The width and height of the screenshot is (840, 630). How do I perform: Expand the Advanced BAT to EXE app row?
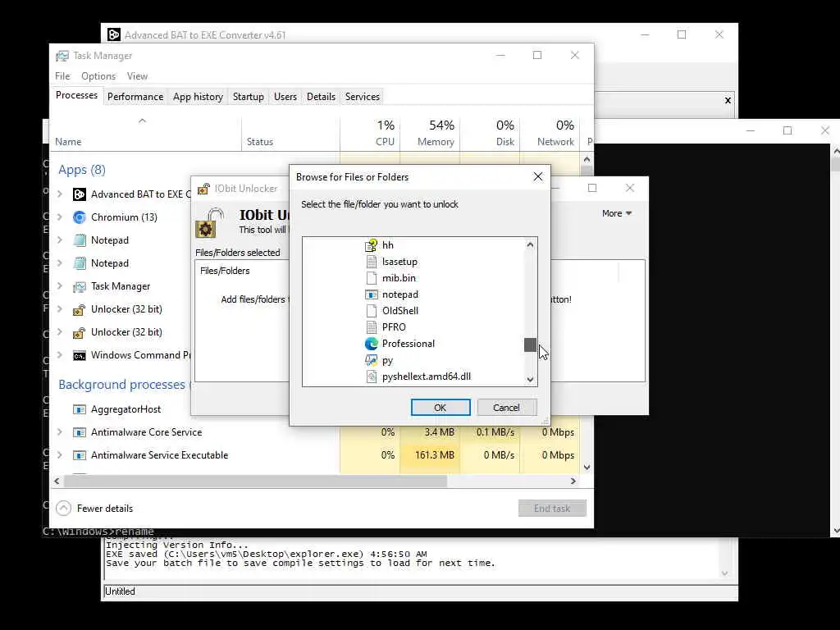[60, 194]
